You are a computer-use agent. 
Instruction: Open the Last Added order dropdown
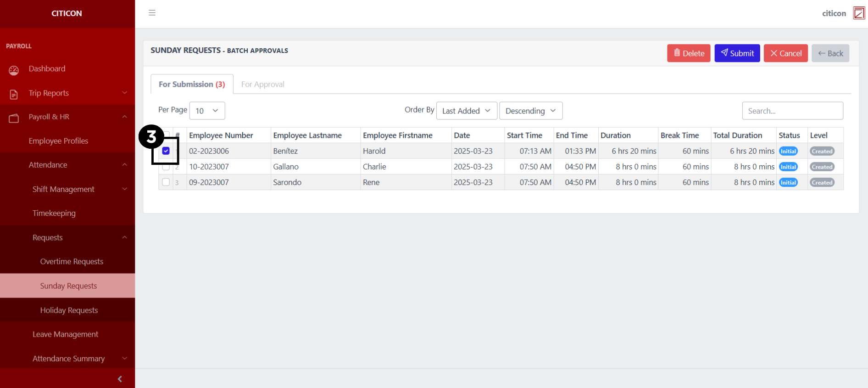point(466,111)
